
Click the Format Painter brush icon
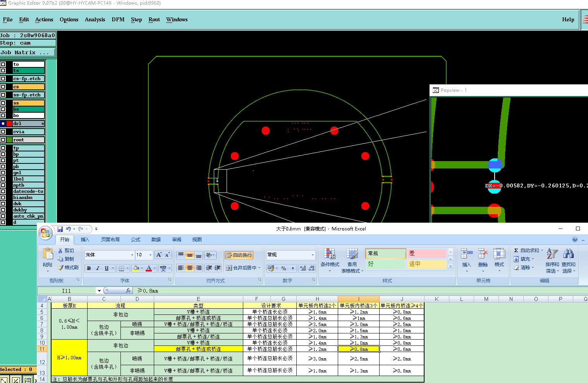click(x=60, y=268)
